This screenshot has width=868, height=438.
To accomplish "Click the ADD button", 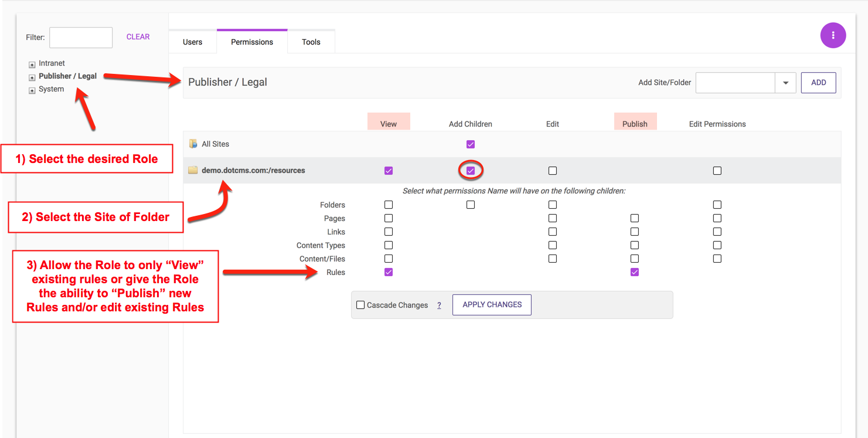I will tap(818, 83).
